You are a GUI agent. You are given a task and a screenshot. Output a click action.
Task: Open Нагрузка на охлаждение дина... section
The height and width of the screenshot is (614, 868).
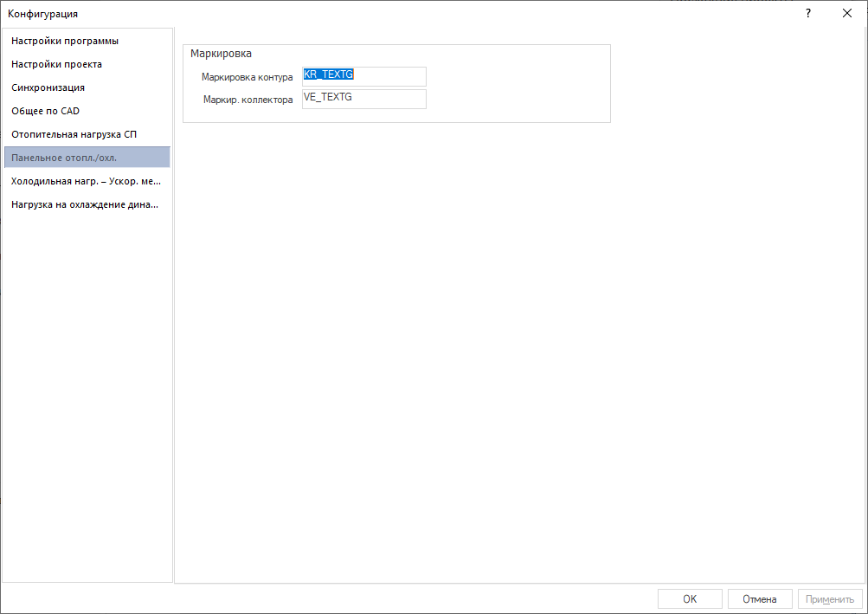pyautogui.click(x=87, y=204)
